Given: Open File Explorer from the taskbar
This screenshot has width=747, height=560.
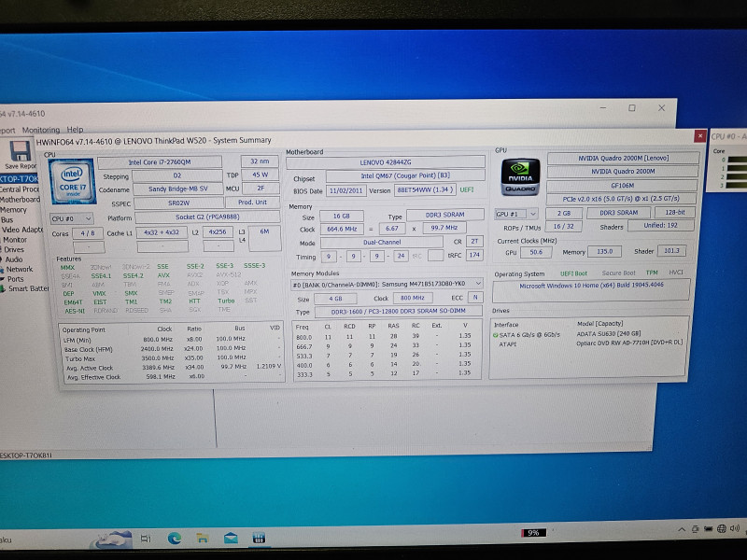Looking at the screenshot, I should pyautogui.click(x=203, y=539).
